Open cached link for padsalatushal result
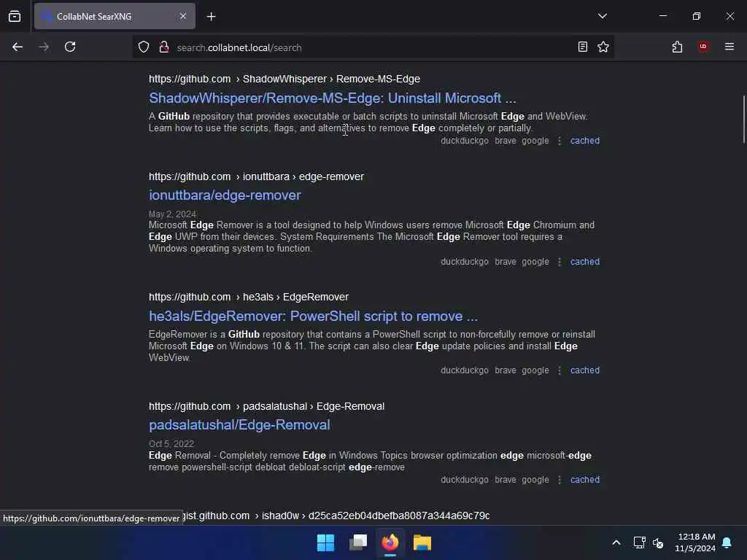 point(585,480)
